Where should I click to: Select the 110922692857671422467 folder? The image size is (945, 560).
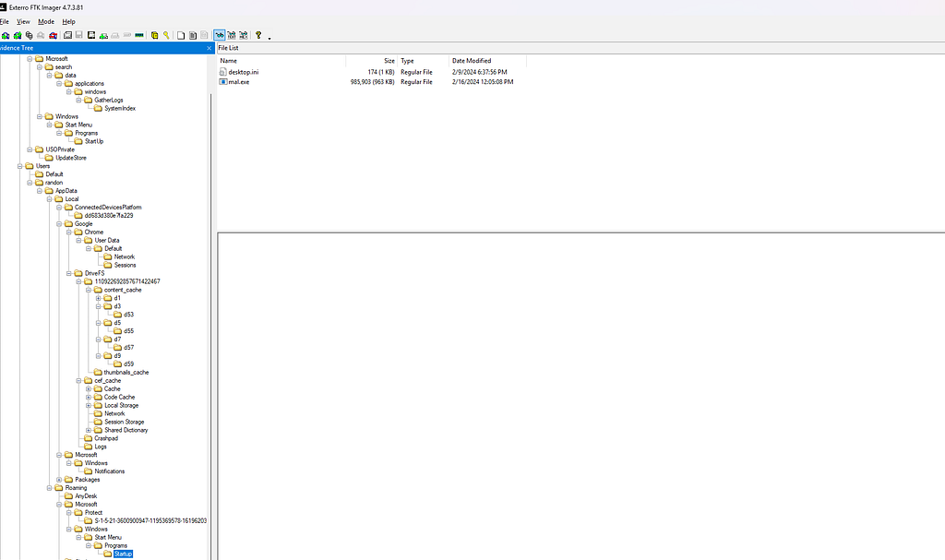coord(127,281)
